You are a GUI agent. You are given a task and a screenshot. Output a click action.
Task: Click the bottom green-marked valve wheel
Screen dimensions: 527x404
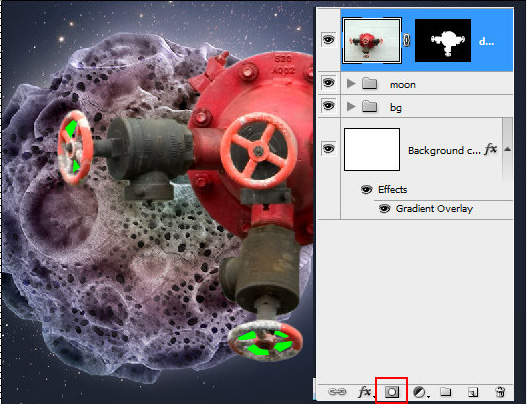click(265, 341)
